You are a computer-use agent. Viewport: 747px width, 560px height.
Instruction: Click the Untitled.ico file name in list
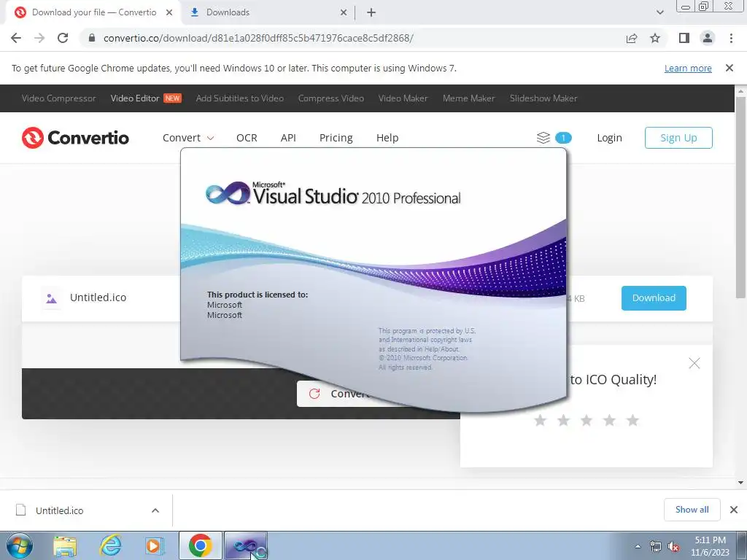point(98,297)
